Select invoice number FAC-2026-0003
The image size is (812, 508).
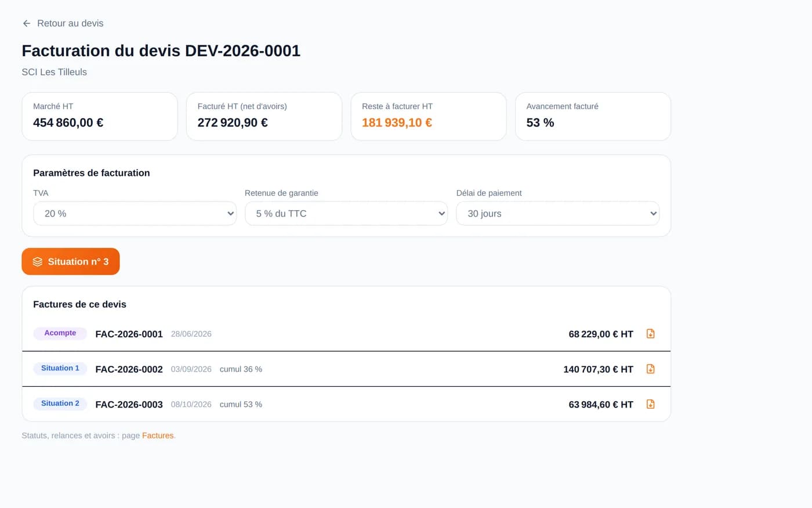pos(129,405)
